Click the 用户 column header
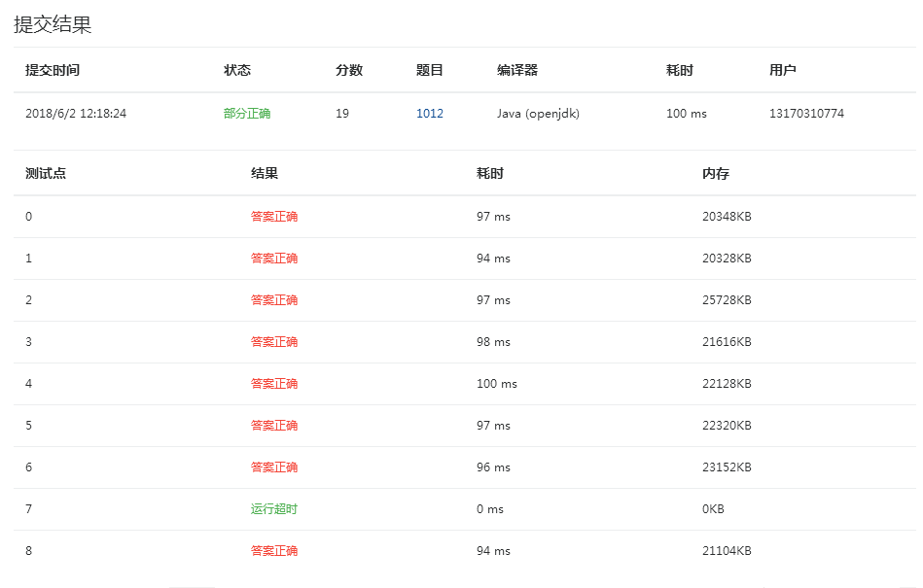 pos(783,70)
